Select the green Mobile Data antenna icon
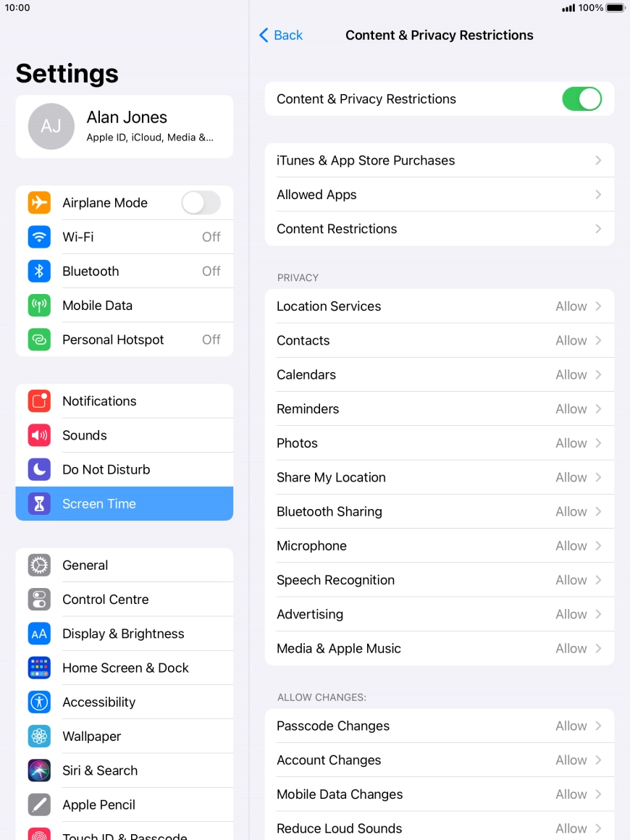 point(39,306)
